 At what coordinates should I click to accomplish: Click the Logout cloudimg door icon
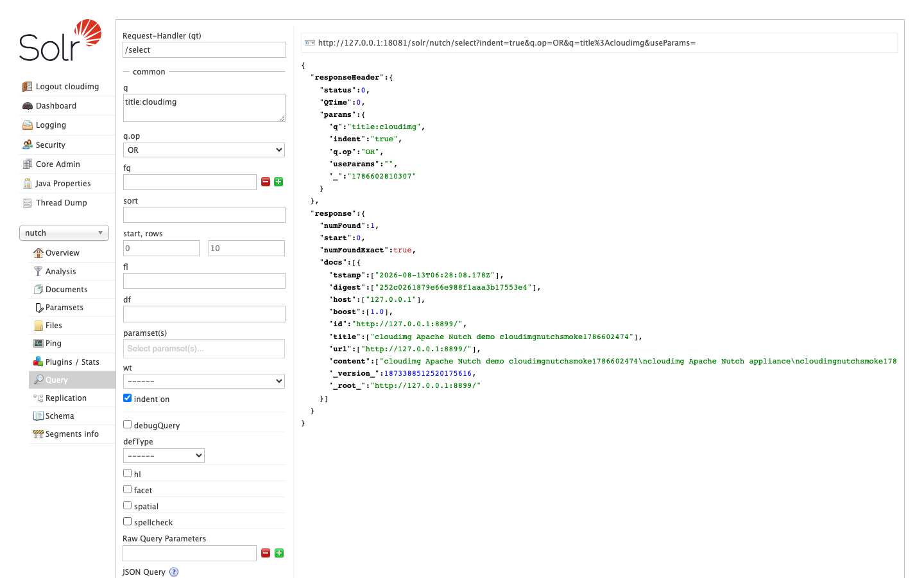coord(27,86)
